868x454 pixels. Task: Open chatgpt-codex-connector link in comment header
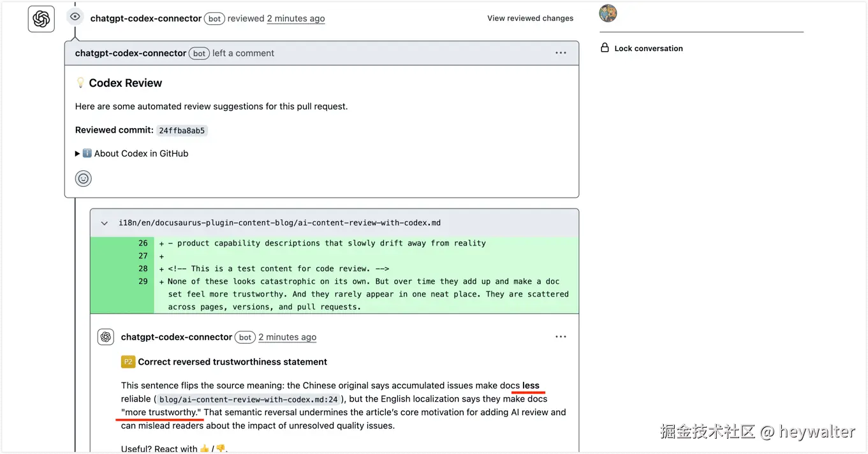pos(131,53)
